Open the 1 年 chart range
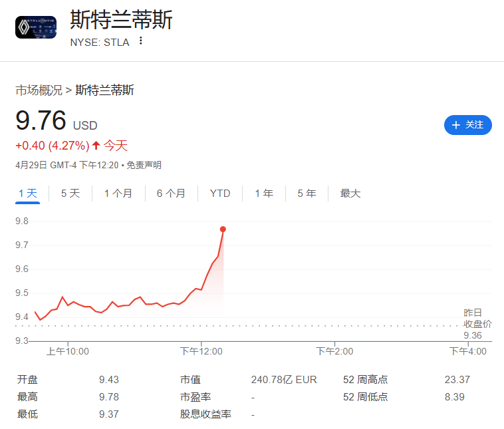This screenshot has height=429, width=504. click(x=264, y=194)
